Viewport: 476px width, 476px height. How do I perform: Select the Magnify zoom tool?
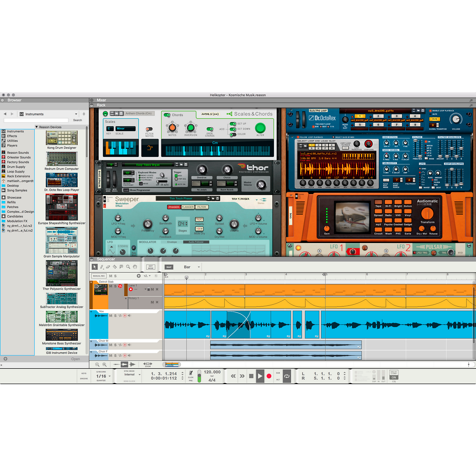[128, 267]
